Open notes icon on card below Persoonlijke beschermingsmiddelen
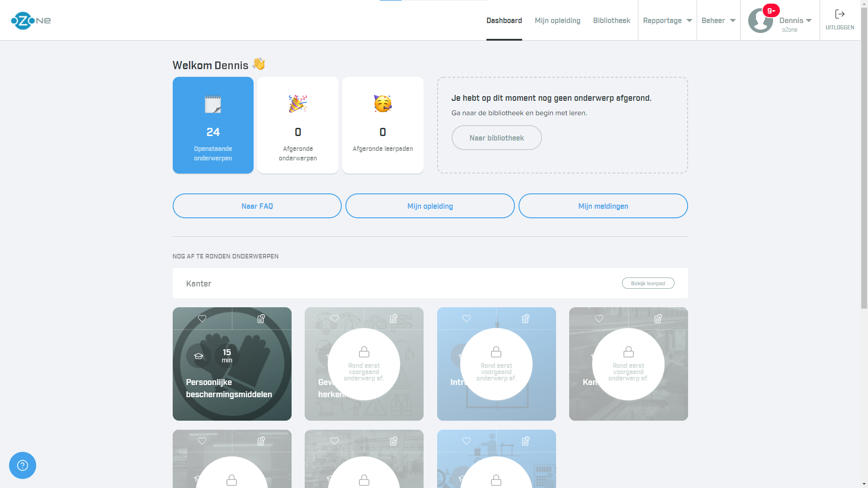Viewport: 868px width, 488px height. click(261, 441)
